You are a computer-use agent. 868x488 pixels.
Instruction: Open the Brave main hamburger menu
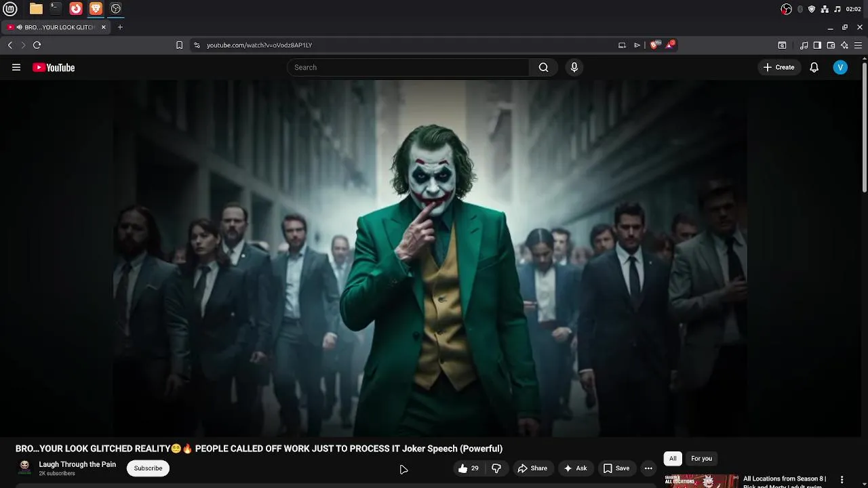click(x=858, y=45)
